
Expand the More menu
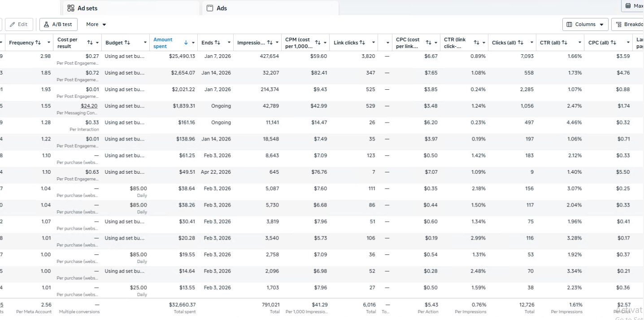[x=96, y=24]
